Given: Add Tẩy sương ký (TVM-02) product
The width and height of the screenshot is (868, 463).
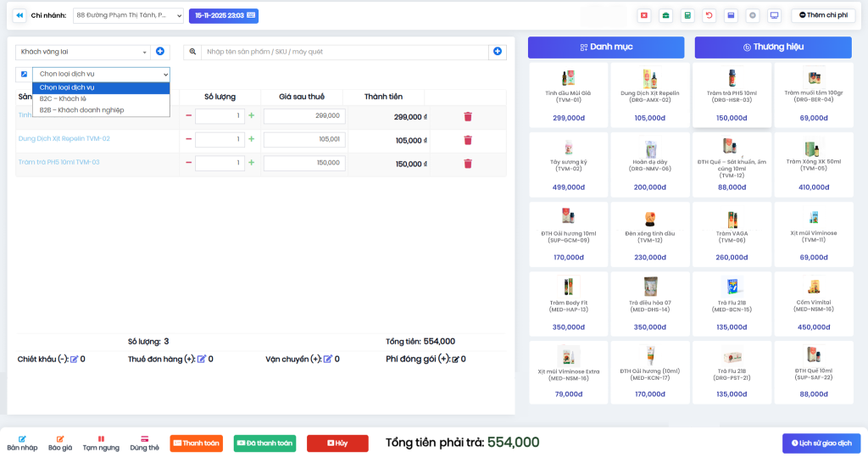Looking at the screenshot, I should (568, 165).
